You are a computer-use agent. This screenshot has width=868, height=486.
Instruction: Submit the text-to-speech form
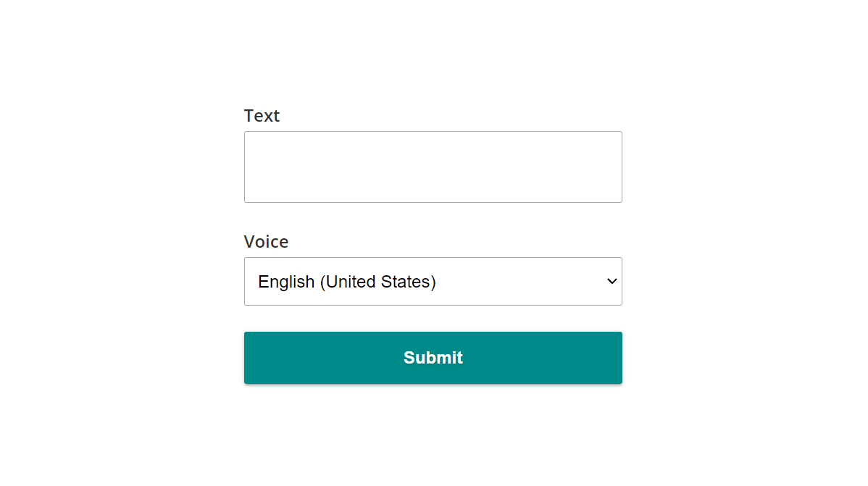point(433,358)
